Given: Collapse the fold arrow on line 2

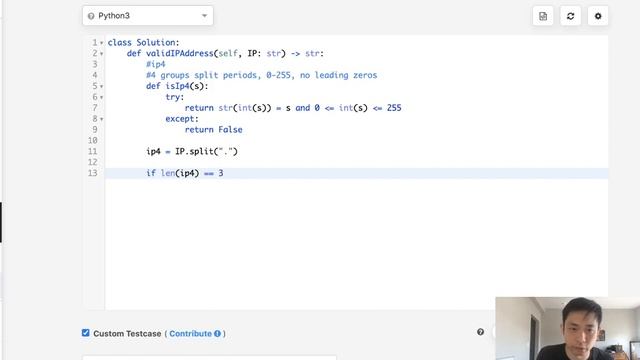Looking at the screenshot, I should 102,54.
